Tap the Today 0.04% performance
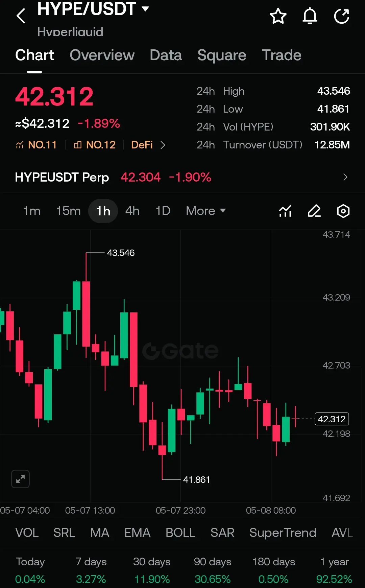The height and width of the screenshot is (588, 365). point(30,570)
